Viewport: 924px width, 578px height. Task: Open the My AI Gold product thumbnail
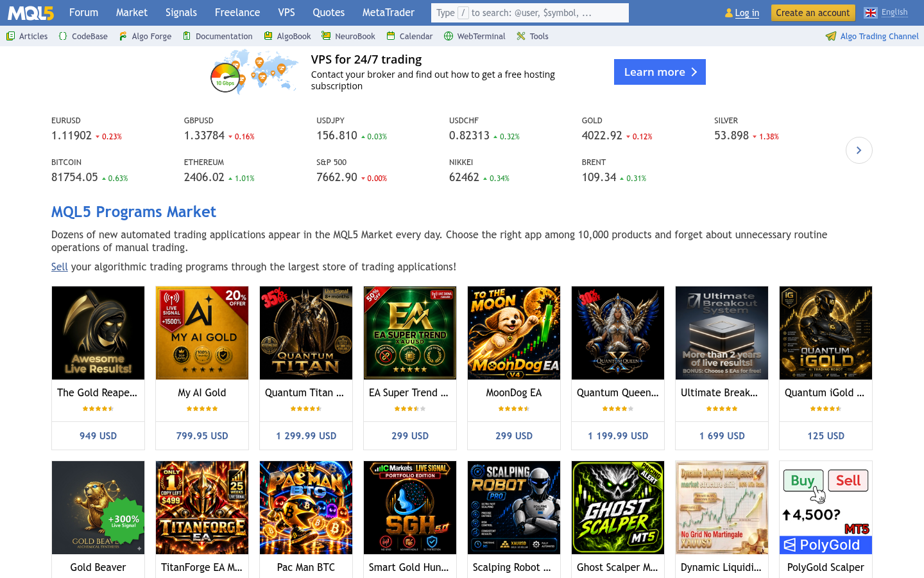coord(202,333)
